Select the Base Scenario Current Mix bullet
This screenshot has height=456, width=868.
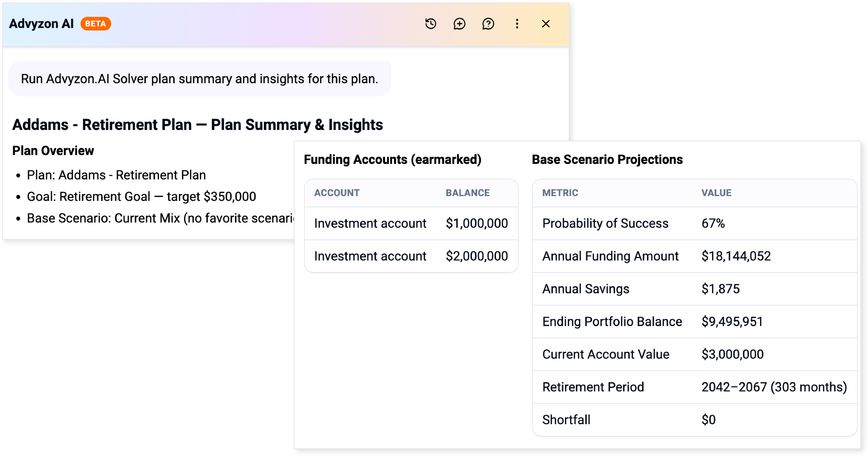160,218
